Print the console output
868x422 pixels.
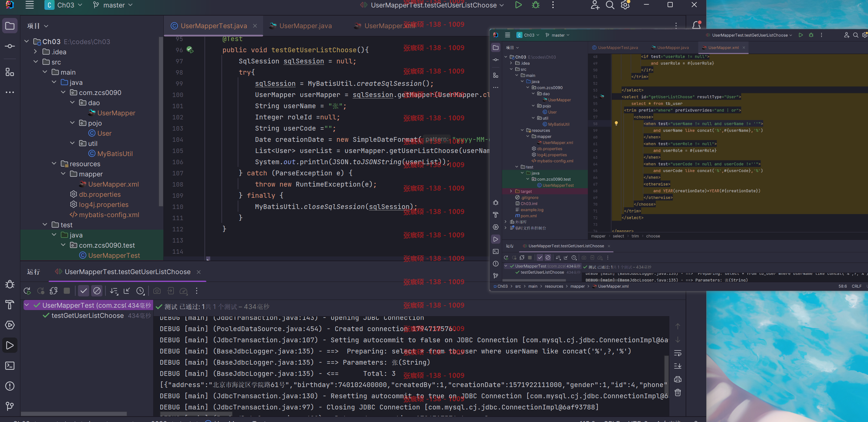[678, 379]
